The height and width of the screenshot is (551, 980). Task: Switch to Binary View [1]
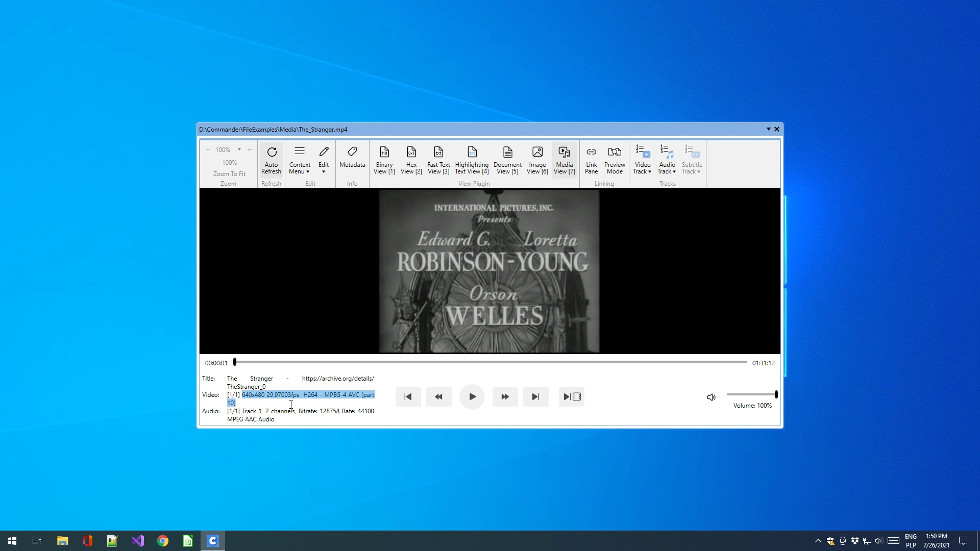point(384,160)
